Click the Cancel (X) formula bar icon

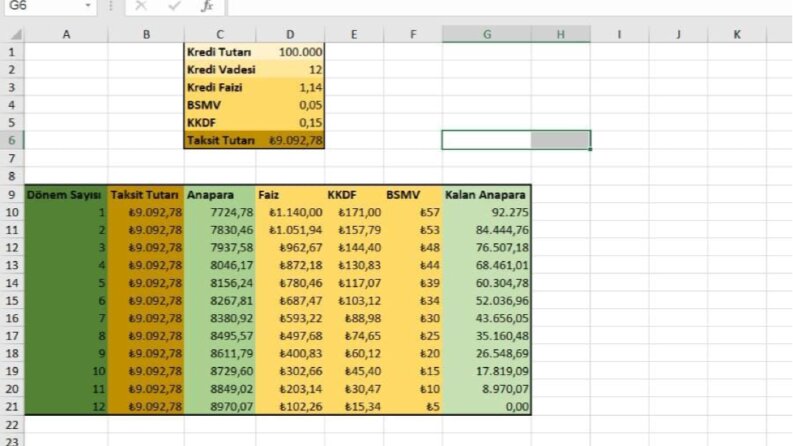click(141, 6)
